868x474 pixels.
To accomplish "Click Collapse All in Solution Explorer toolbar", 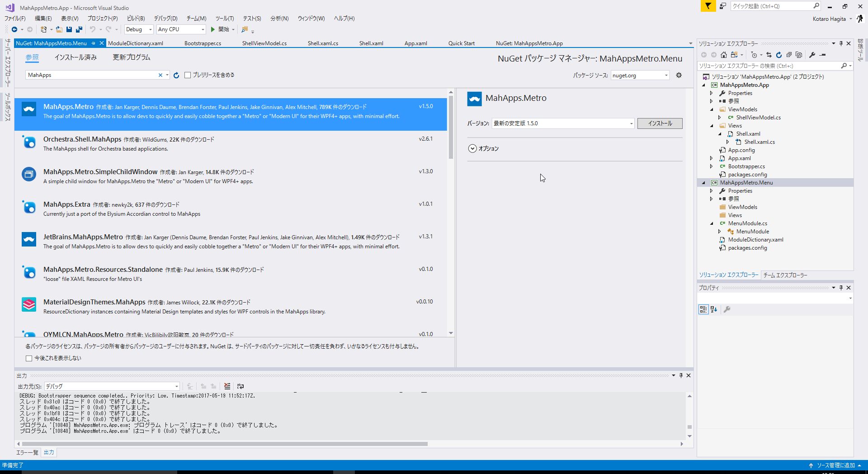I will coord(789,55).
